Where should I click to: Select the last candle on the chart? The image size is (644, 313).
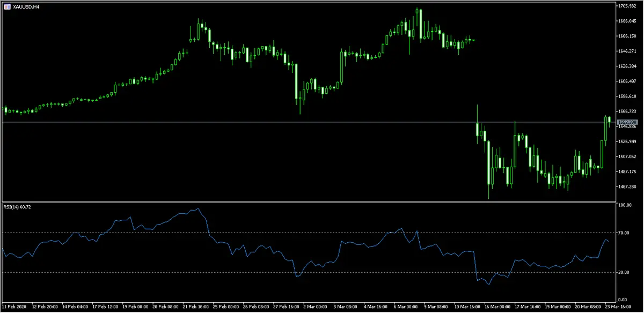(x=610, y=121)
